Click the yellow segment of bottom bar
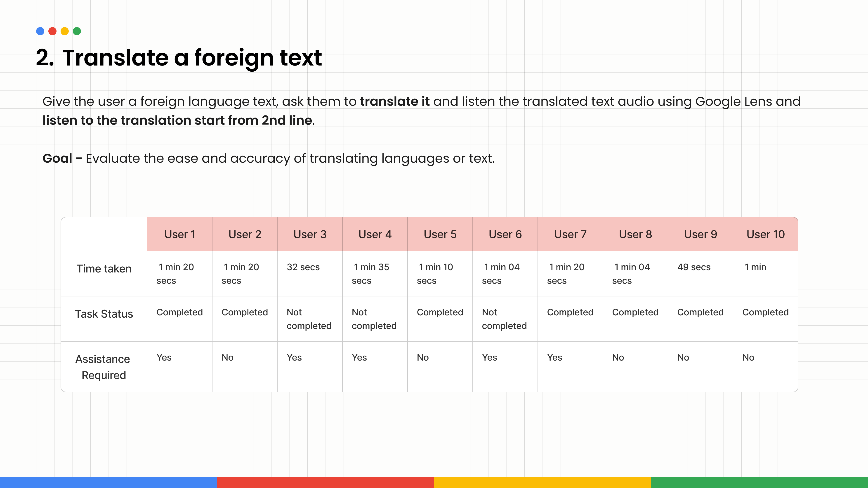 tap(542, 482)
